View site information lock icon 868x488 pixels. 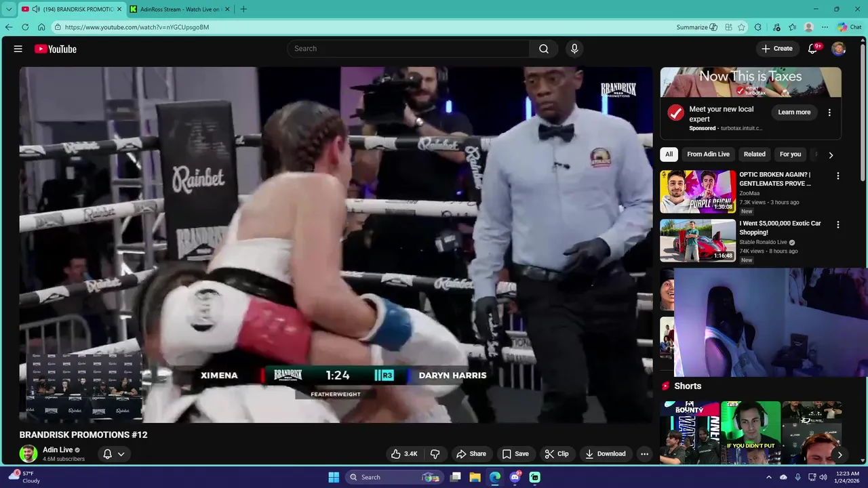point(58,27)
